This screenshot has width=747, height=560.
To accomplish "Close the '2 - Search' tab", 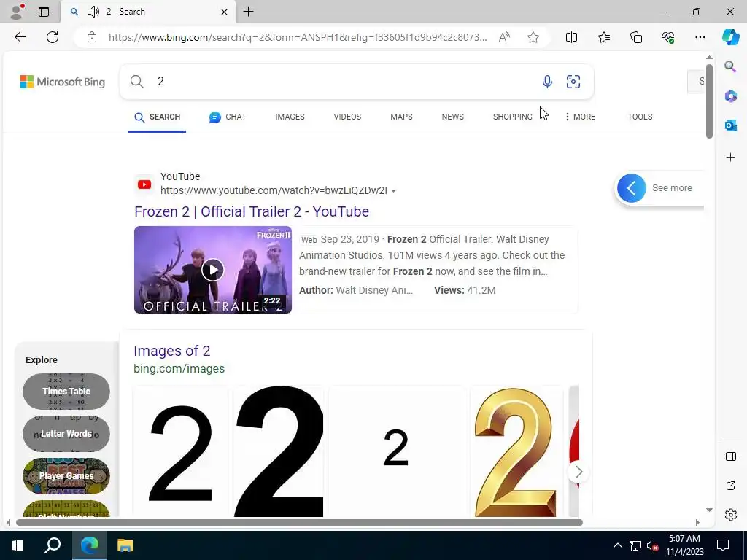I will [224, 12].
